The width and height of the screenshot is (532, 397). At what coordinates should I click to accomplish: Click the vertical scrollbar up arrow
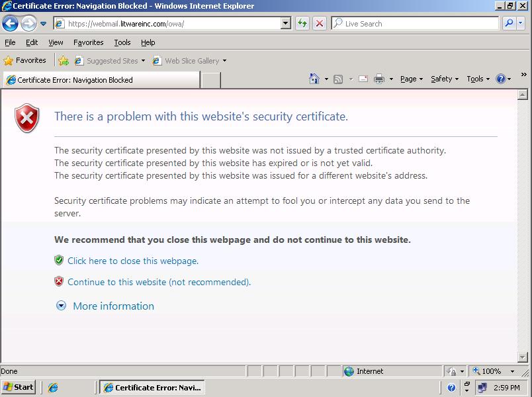(523, 95)
